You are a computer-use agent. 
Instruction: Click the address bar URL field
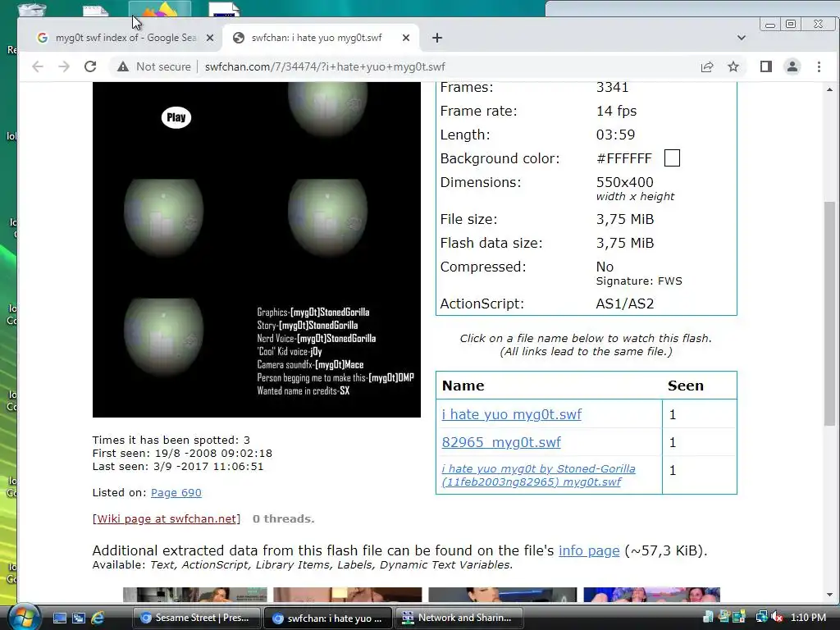click(325, 66)
